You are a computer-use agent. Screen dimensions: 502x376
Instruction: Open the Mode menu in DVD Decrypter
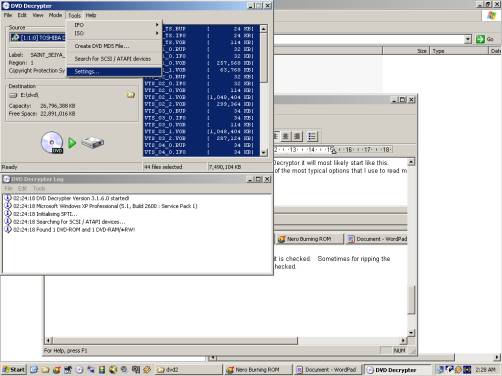(55, 15)
